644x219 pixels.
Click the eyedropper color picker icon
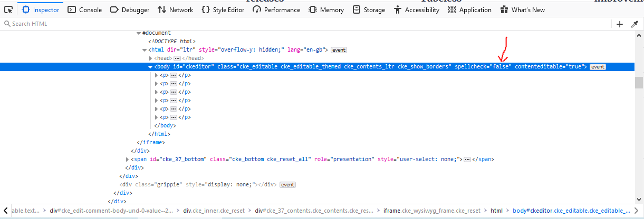coord(635,24)
